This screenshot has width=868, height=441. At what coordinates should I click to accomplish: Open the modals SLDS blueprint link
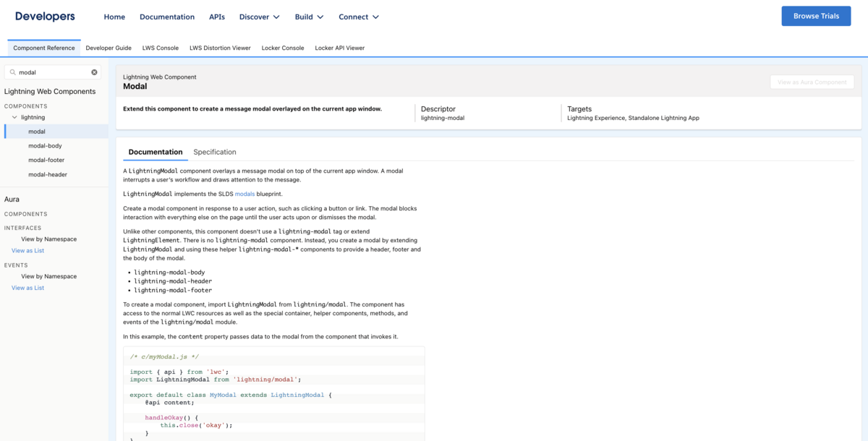(x=244, y=194)
